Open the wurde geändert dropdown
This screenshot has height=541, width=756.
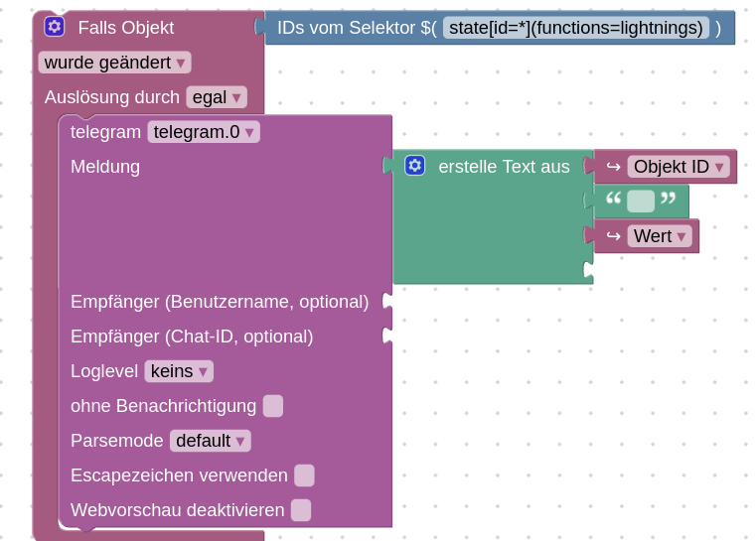[x=115, y=63]
